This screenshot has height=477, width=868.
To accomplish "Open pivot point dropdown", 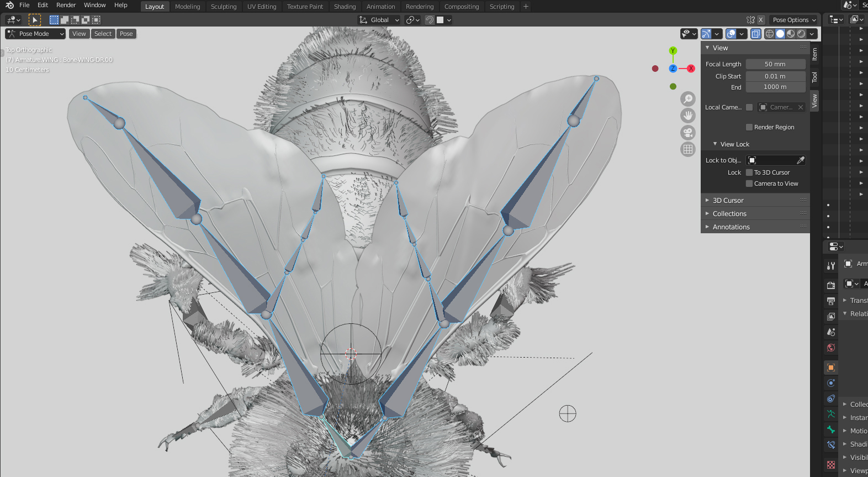I will 413,20.
